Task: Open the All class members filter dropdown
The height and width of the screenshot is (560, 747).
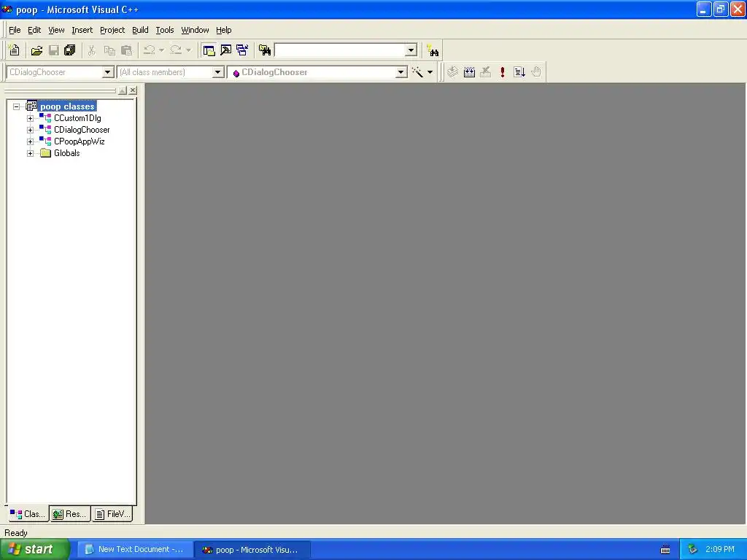Action: coord(217,72)
